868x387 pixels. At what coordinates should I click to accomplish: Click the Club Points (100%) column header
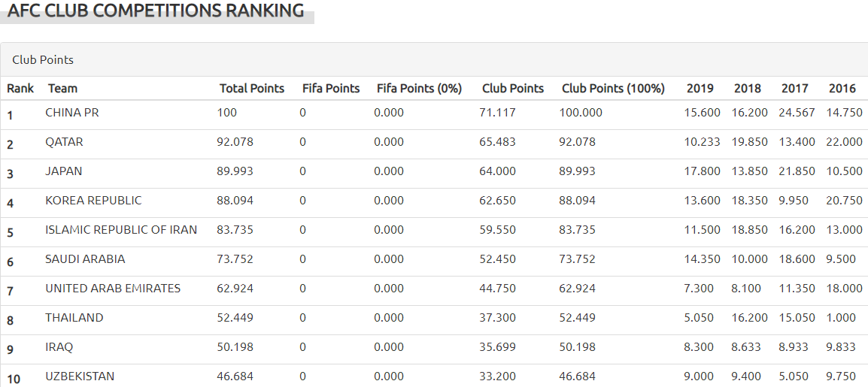(x=613, y=89)
